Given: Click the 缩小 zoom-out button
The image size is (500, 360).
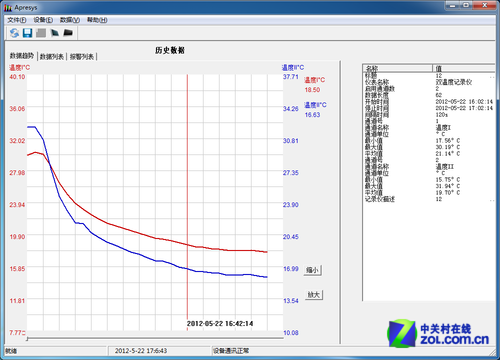Looking at the screenshot, I should pyautogui.click(x=312, y=270).
